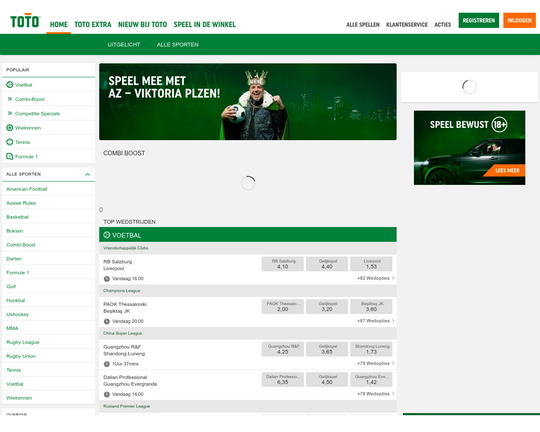The height and width of the screenshot is (432, 540).
Task: Switch to UITGELICHT tab
Action: [124, 44]
